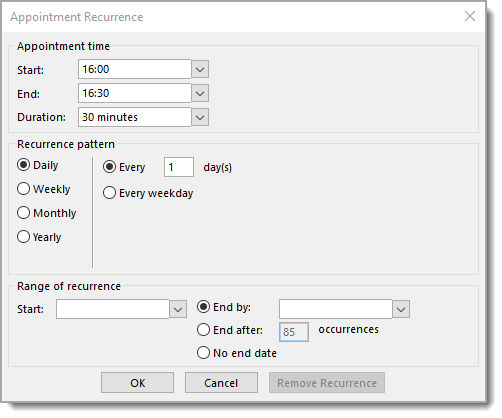Screen dimensions: 502x418
Task: Click the Cancel button
Action: pyautogui.click(x=221, y=383)
